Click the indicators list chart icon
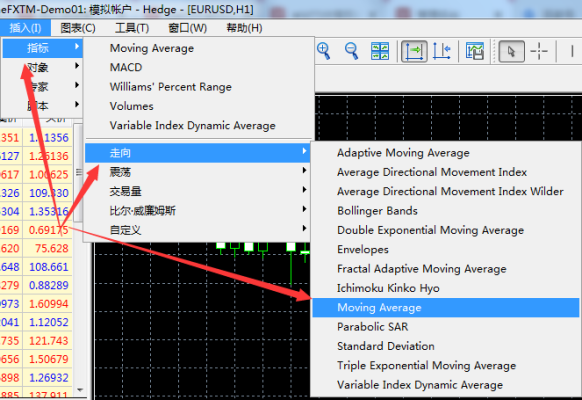This screenshot has height=400, width=582. tap(475, 51)
